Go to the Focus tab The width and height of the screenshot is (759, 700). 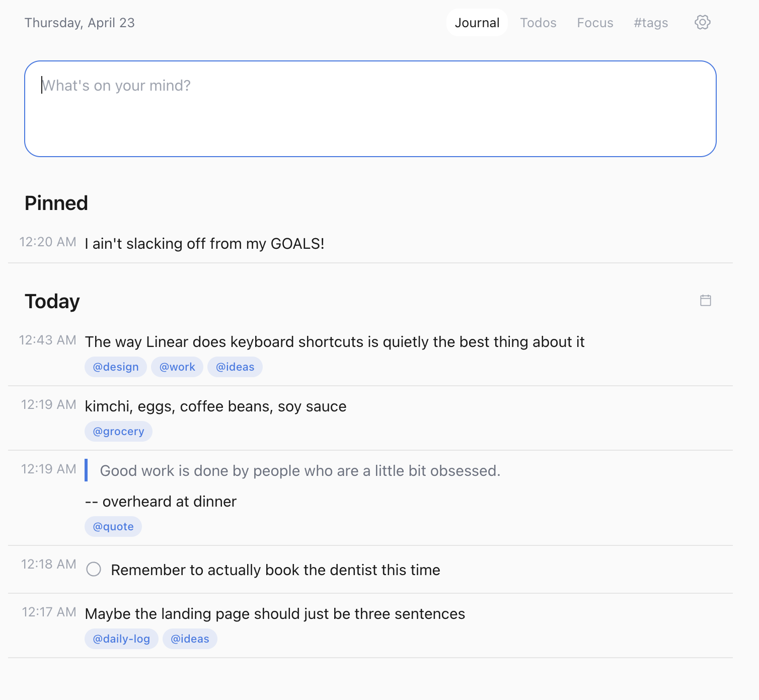(594, 23)
